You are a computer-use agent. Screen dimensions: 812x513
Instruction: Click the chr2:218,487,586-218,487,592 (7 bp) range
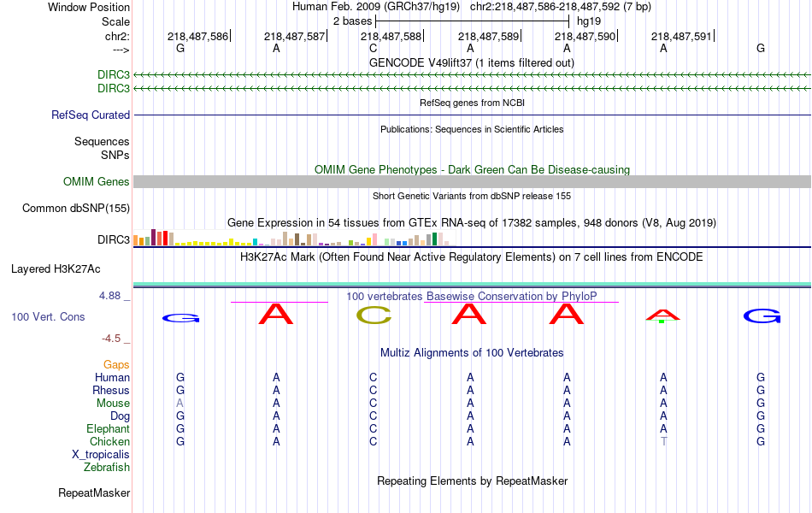561,7
